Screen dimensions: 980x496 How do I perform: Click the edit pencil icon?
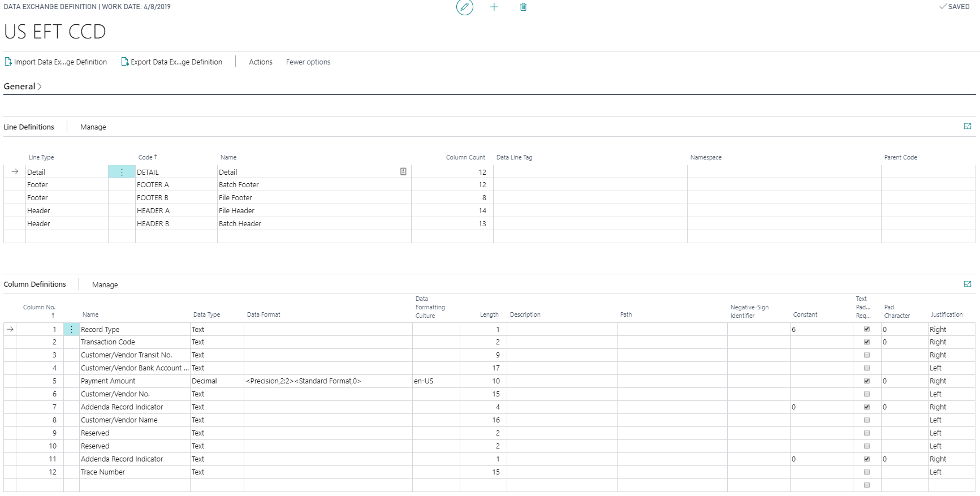[465, 7]
